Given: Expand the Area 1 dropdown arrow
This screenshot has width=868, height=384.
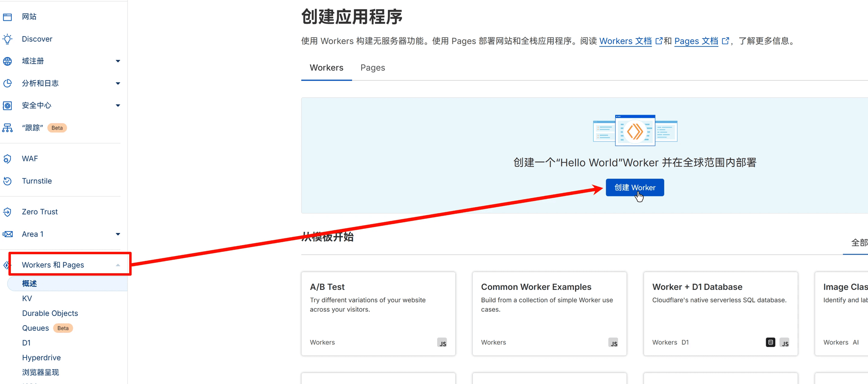Looking at the screenshot, I should pyautogui.click(x=118, y=234).
